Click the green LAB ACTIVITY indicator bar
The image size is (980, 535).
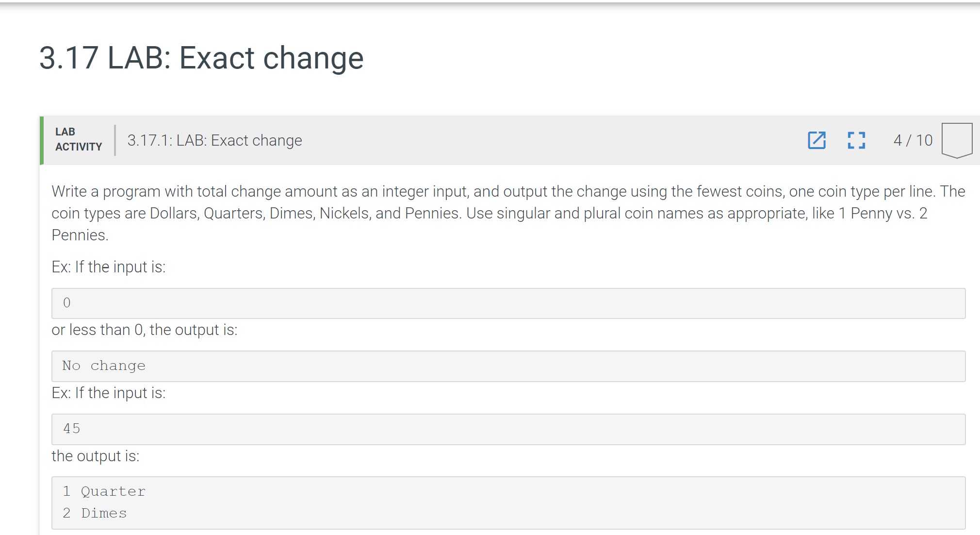tap(43, 141)
